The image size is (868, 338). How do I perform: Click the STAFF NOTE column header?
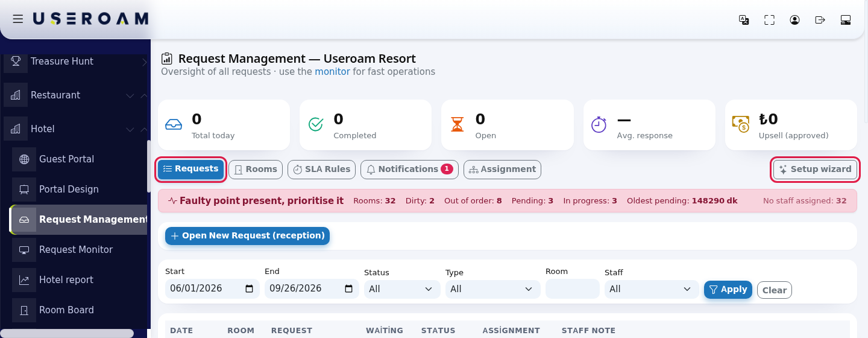[588, 331]
